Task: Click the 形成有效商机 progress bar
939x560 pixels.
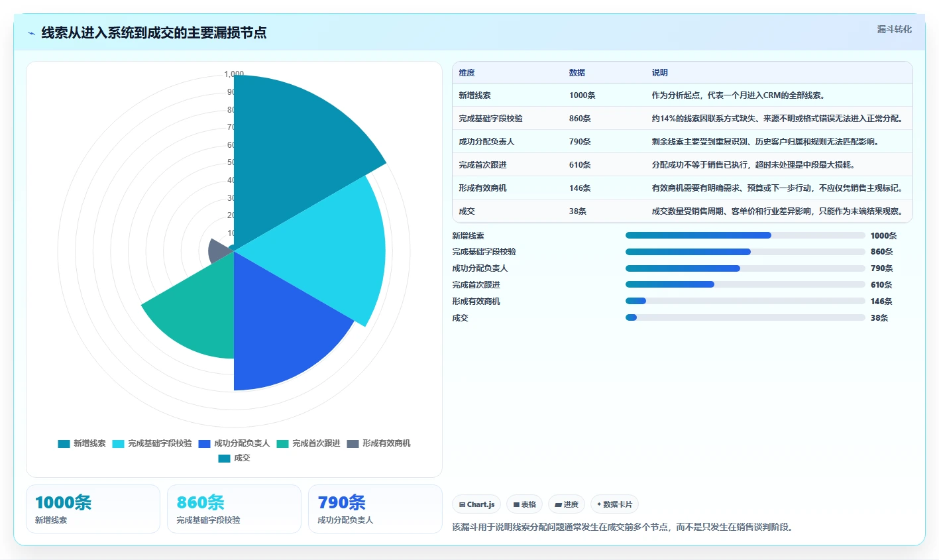Action: (746, 301)
